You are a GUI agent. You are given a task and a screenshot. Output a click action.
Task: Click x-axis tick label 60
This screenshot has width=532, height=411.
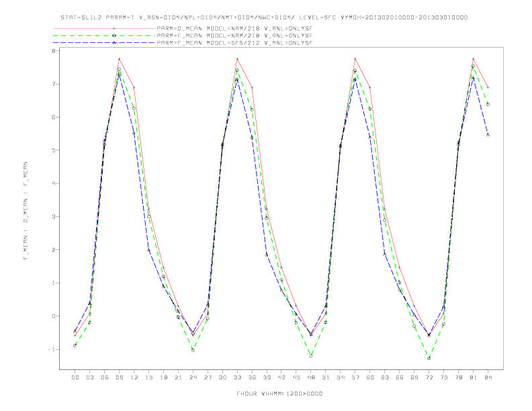(370, 377)
